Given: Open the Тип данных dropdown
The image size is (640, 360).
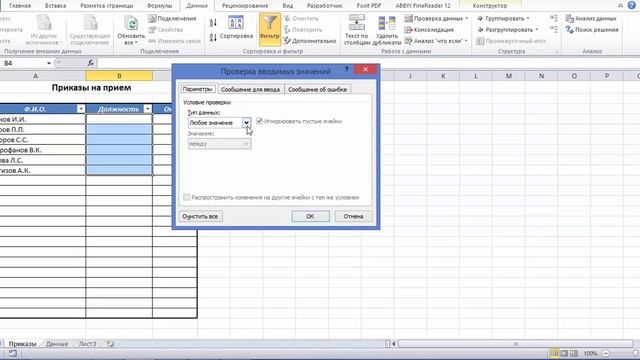Looking at the screenshot, I should pos(246,122).
